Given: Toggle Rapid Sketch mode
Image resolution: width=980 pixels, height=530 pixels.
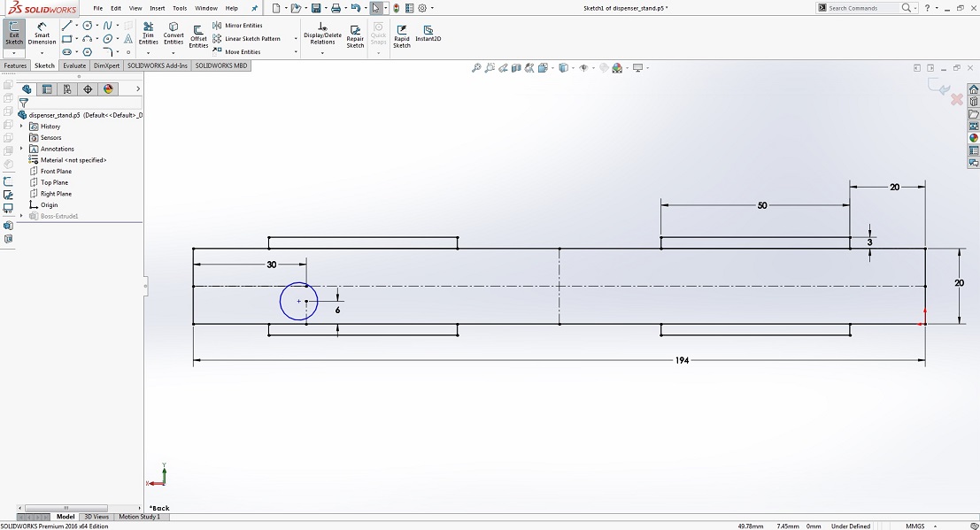Looking at the screenshot, I should tap(401, 36).
